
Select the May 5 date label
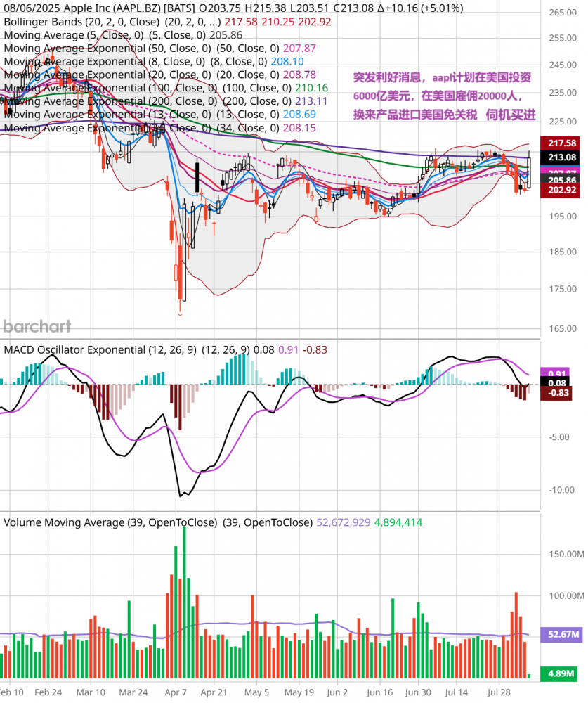[x=256, y=692]
